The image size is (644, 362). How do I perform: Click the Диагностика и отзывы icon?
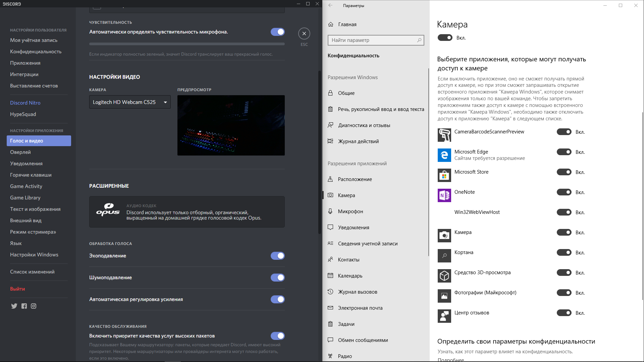(x=330, y=125)
